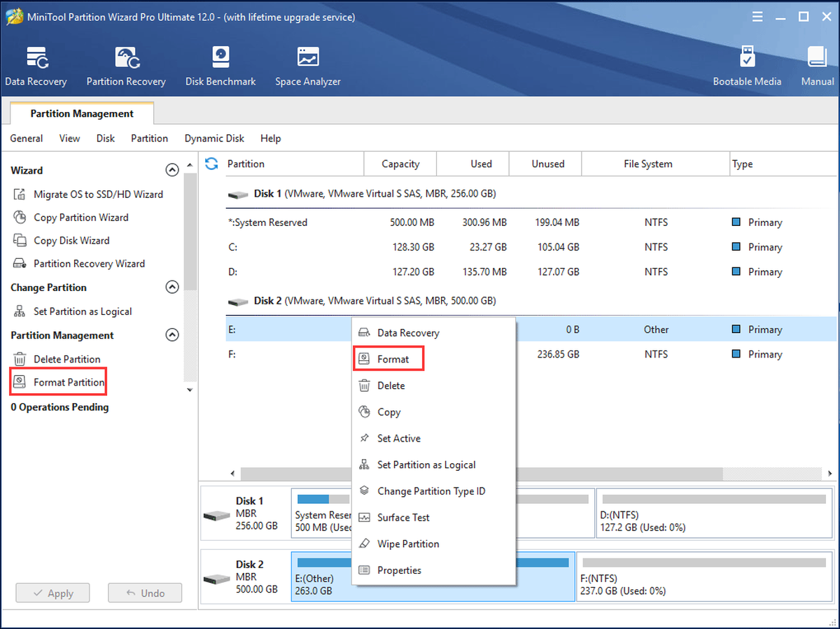Choose Copy in context menu

pos(434,412)
